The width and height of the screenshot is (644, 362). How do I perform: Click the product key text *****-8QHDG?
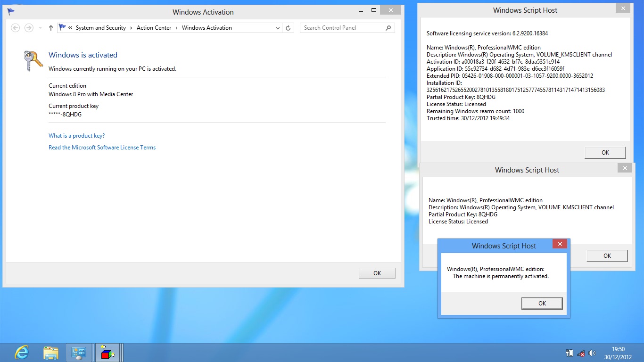[65, 115]
